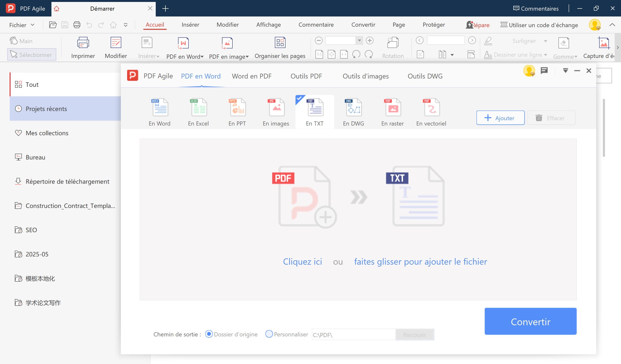Select Personnaliser output path radio button

click(x=269, y=334)
